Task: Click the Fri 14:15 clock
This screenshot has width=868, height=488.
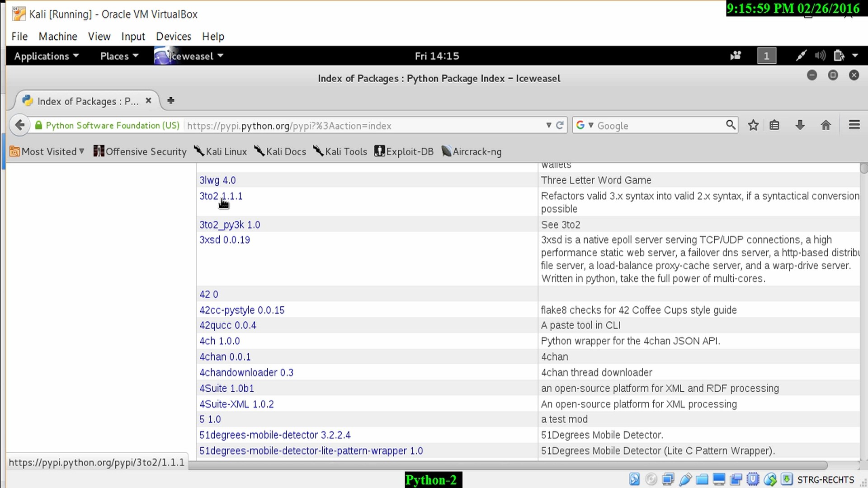Action: pos(437,56)
